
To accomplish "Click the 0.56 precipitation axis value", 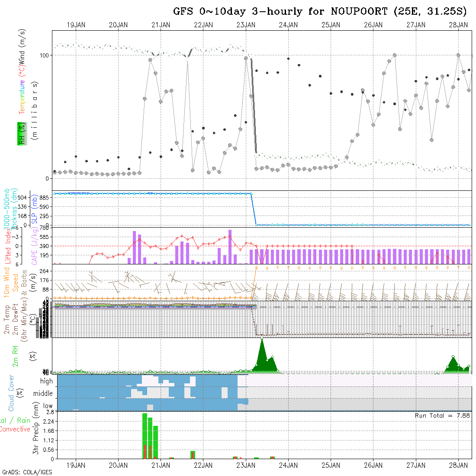I will [x=49, y=450].
